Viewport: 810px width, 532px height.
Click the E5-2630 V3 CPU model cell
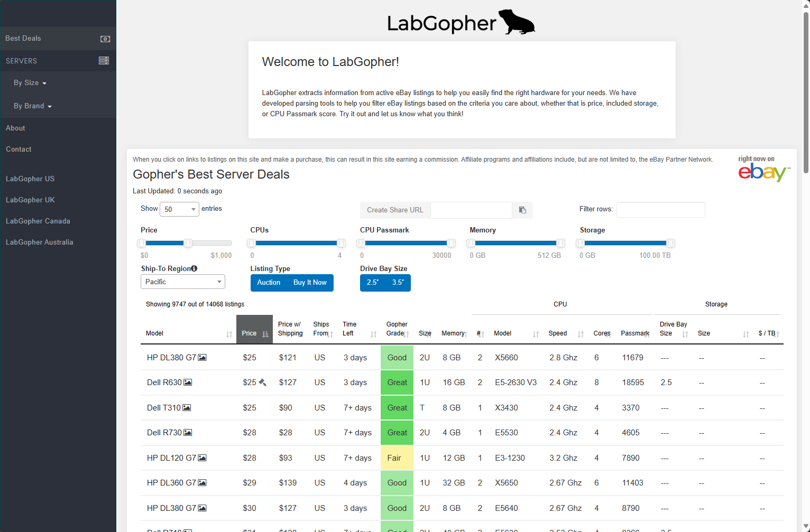(x=516, y=382)
